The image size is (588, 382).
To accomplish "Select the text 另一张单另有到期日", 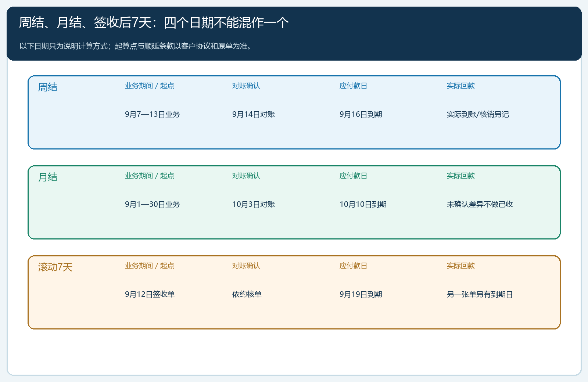I will [x=480, y=295].
